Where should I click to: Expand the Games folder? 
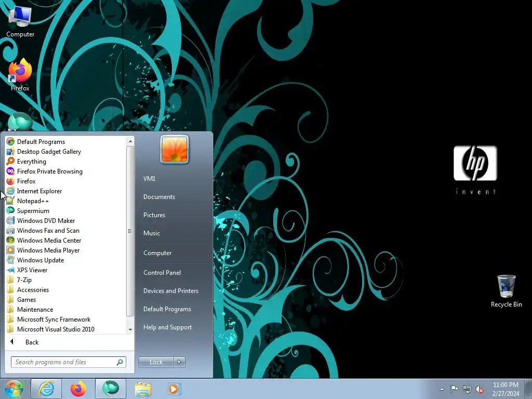coord(66,299)
